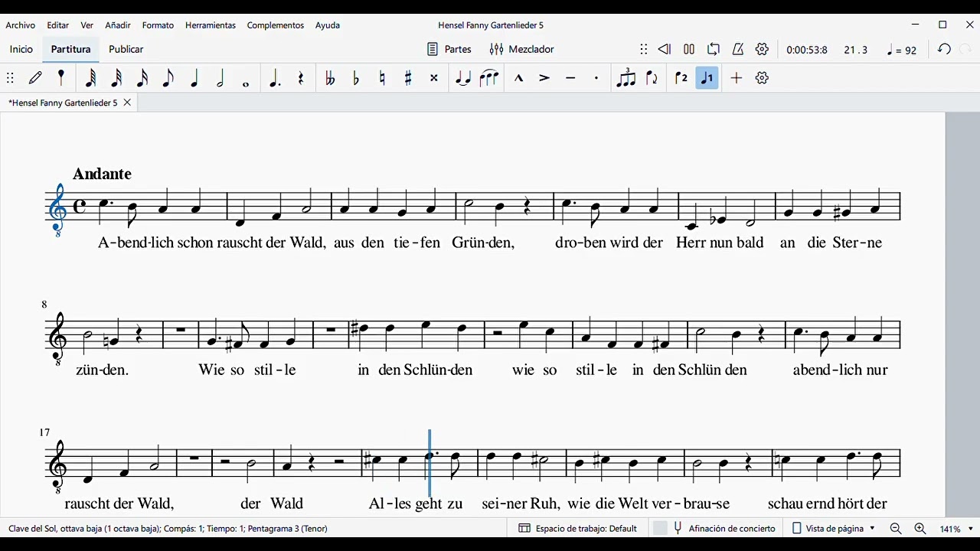
Task: Add a staccato articulation
Action: [x=596, y=77]
